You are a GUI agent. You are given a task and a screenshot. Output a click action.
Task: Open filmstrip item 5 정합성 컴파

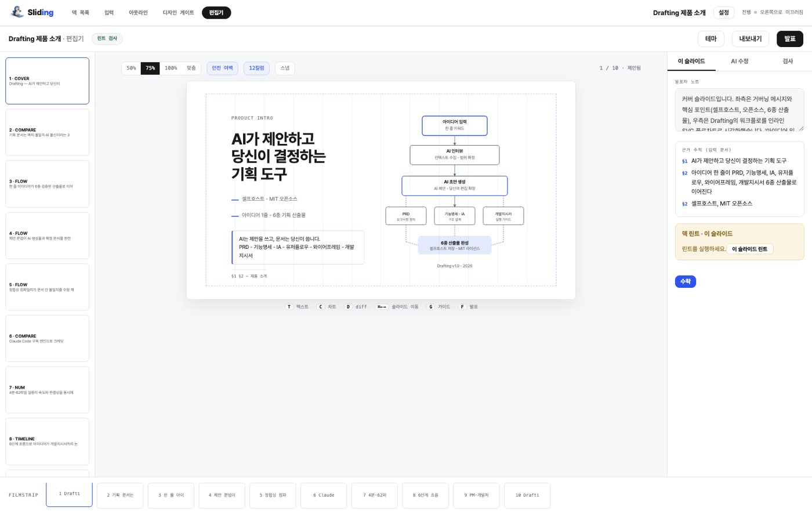pyautogui.click(x=273, y=495)
